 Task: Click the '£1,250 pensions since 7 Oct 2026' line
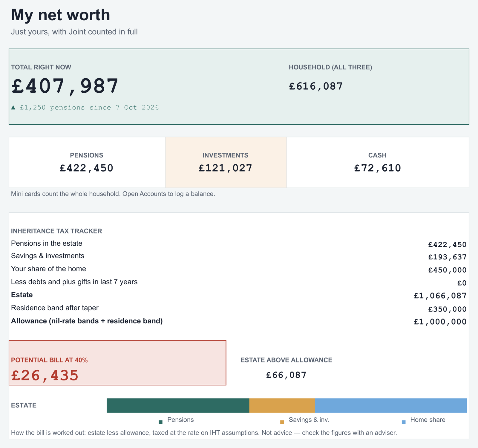point(85,107)
